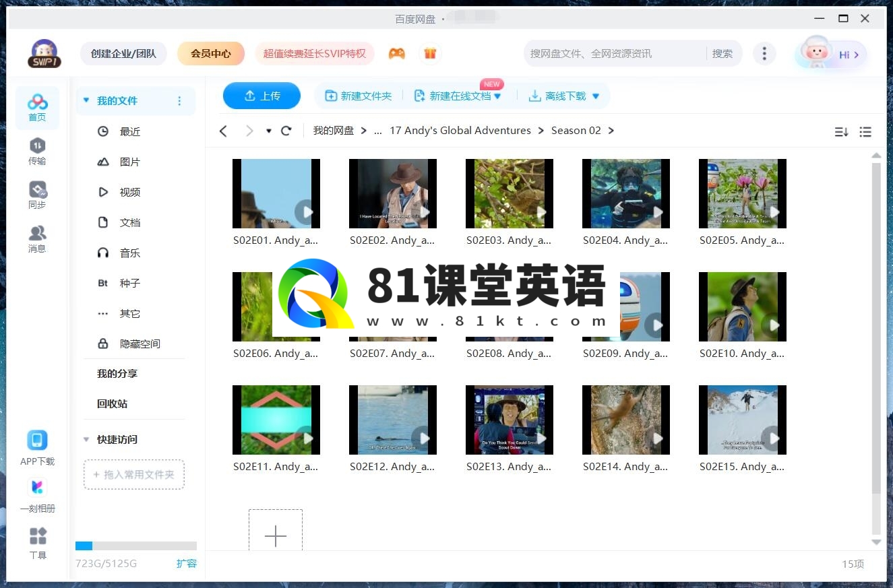
Task: Select the S02E13 video thumbnail
Action: [510, 420]
